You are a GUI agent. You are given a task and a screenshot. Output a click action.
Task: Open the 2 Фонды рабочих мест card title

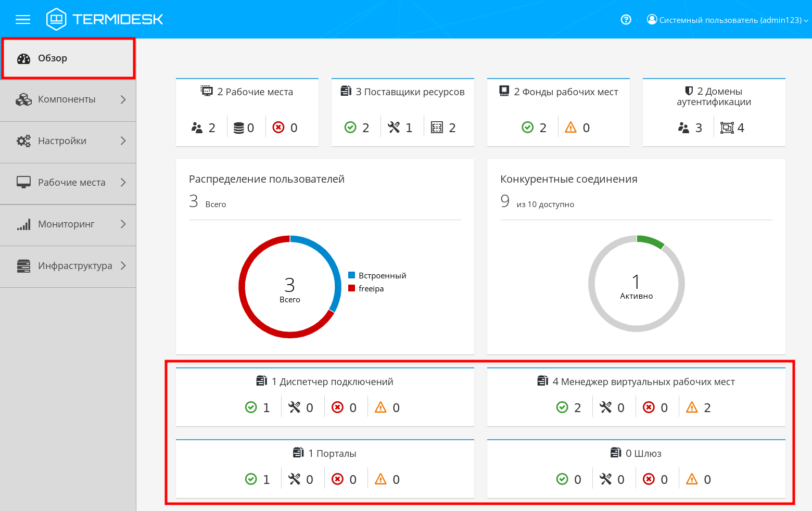coord(565,92)
